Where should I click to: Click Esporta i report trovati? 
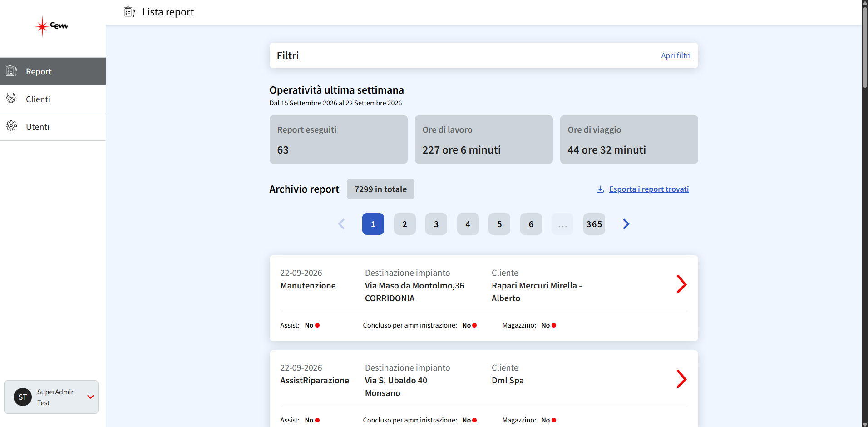[x=649, y=189]
